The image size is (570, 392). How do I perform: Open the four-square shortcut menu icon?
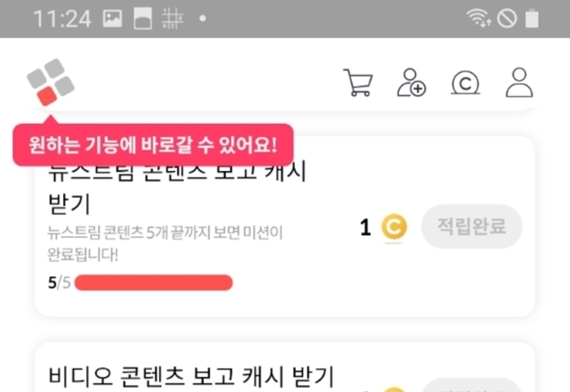[50, 82]
